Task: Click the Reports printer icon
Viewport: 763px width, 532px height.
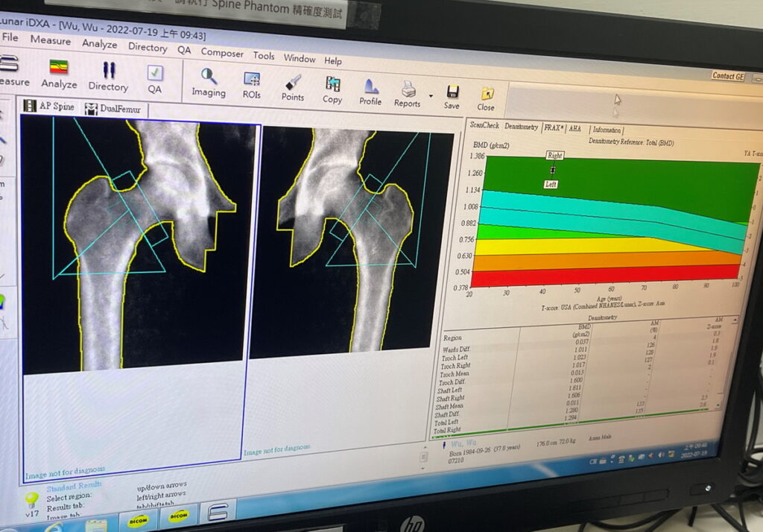Action: click(x=408, y=94)
